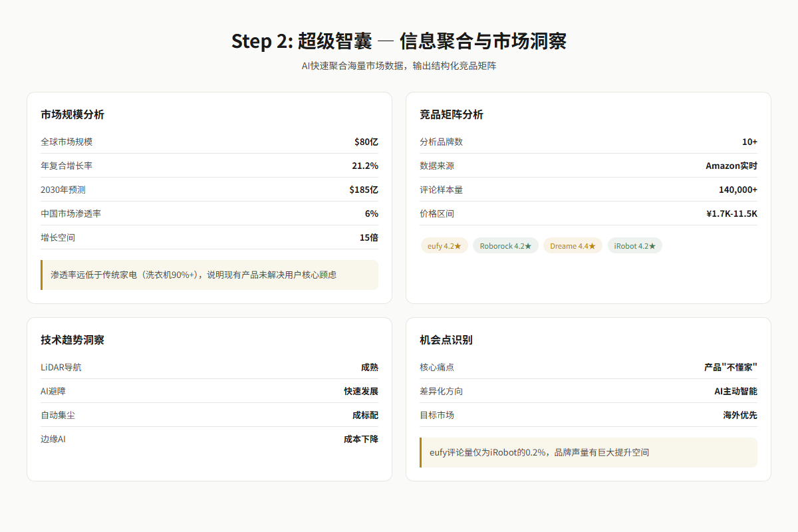Click the Roborock 4.2★ brand tag
798x532 pixels.
(506, 246)
